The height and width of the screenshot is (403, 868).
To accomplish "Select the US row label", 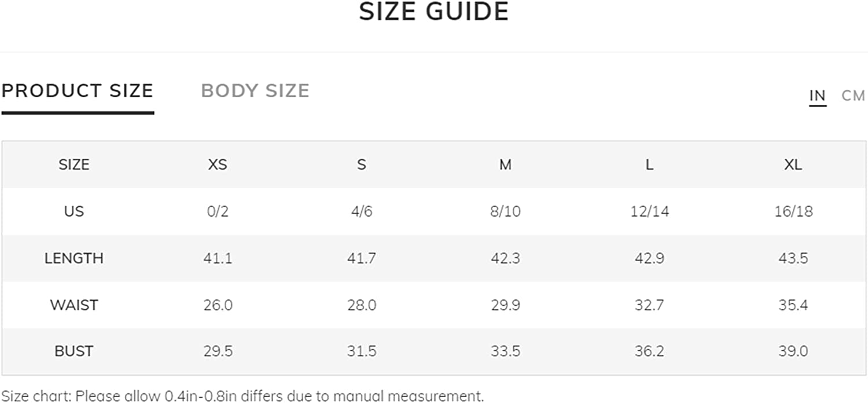I will coord(74,211).
